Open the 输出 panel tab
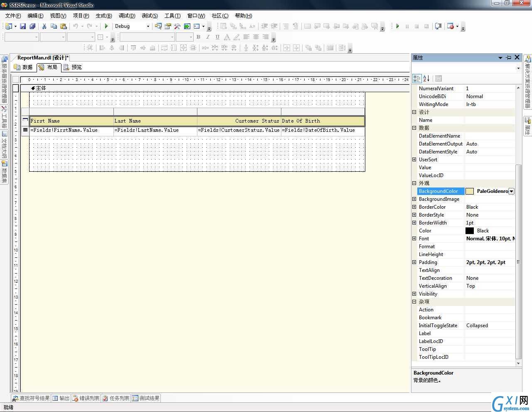This screenshot has width=532, height=412. tap(61, 398)
